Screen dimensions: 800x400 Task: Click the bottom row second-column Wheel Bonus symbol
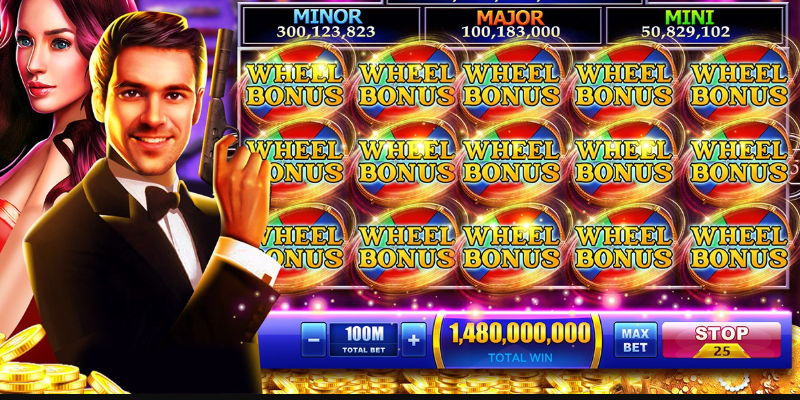click(406, 246)
